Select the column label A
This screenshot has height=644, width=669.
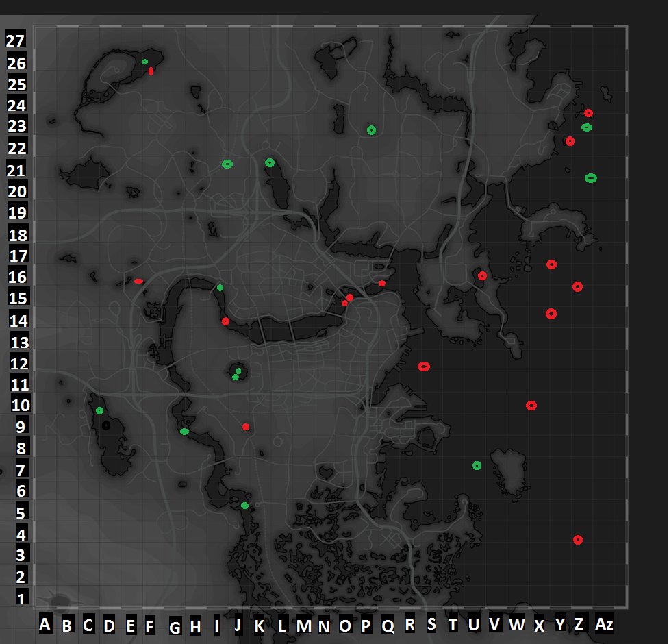click(x=45, y=624)
